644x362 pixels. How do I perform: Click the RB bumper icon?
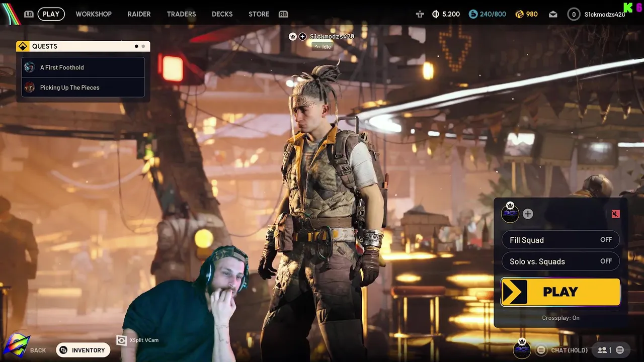click(x=283, y=14)
